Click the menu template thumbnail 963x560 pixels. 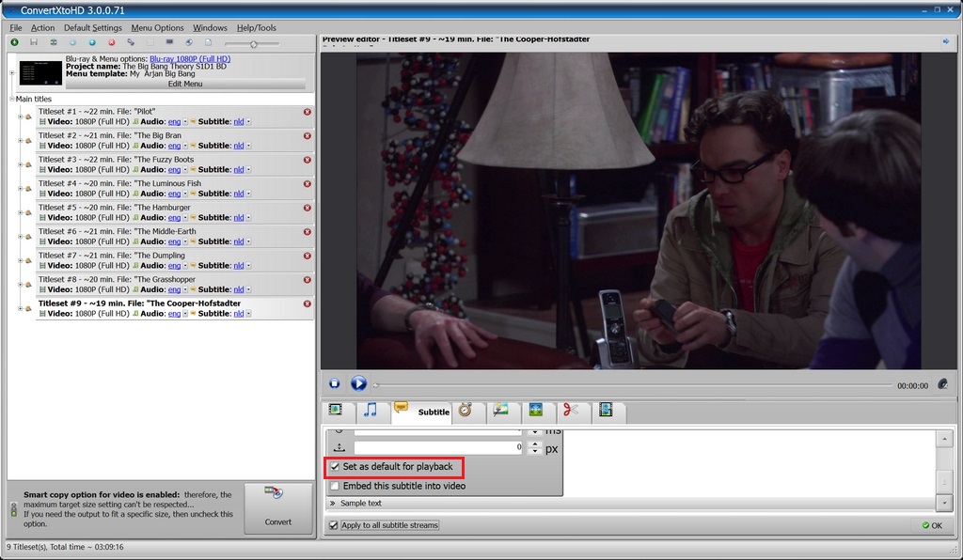point(41,72)
